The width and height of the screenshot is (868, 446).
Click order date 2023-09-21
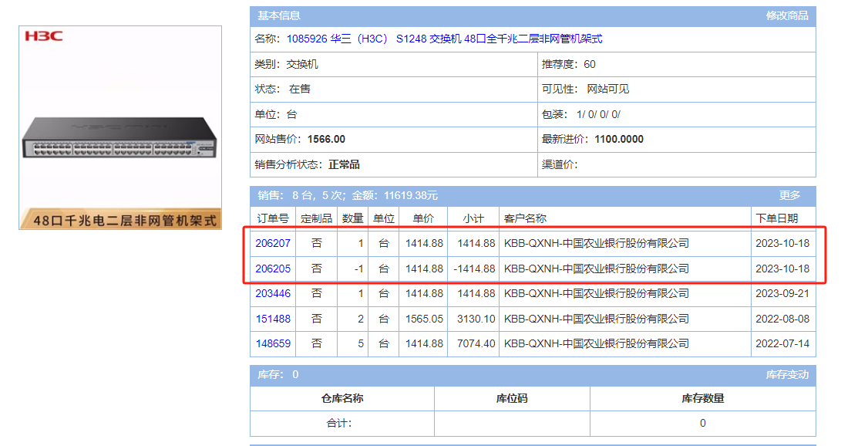tap(782, 294)
